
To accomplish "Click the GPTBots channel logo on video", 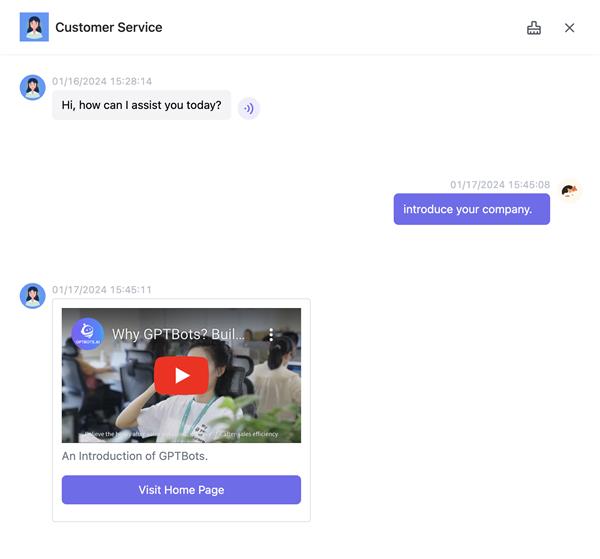I will click(88, 334).
